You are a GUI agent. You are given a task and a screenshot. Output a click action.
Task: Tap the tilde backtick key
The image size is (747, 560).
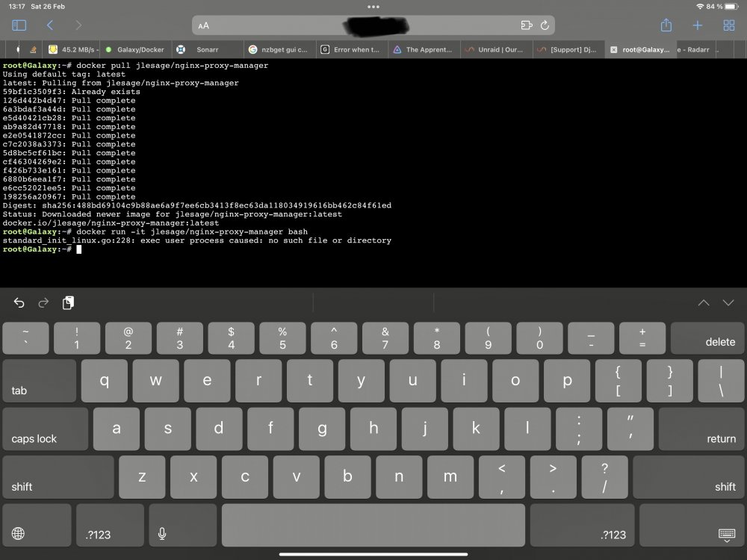[x=25, y=338]
